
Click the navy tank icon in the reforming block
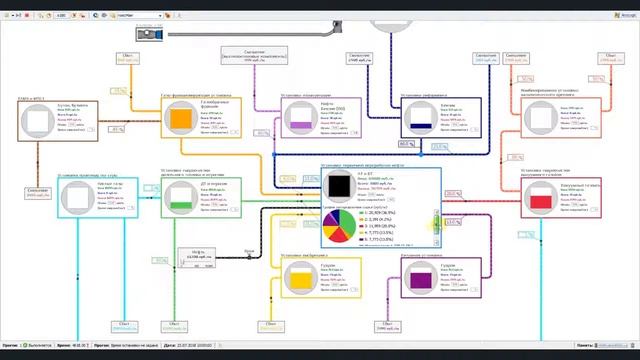[421, 118]
